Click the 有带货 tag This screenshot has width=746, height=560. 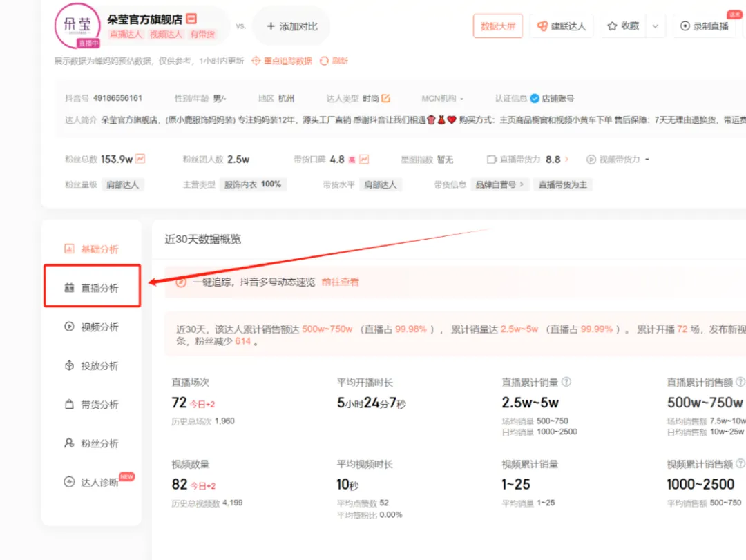(202, 35)
